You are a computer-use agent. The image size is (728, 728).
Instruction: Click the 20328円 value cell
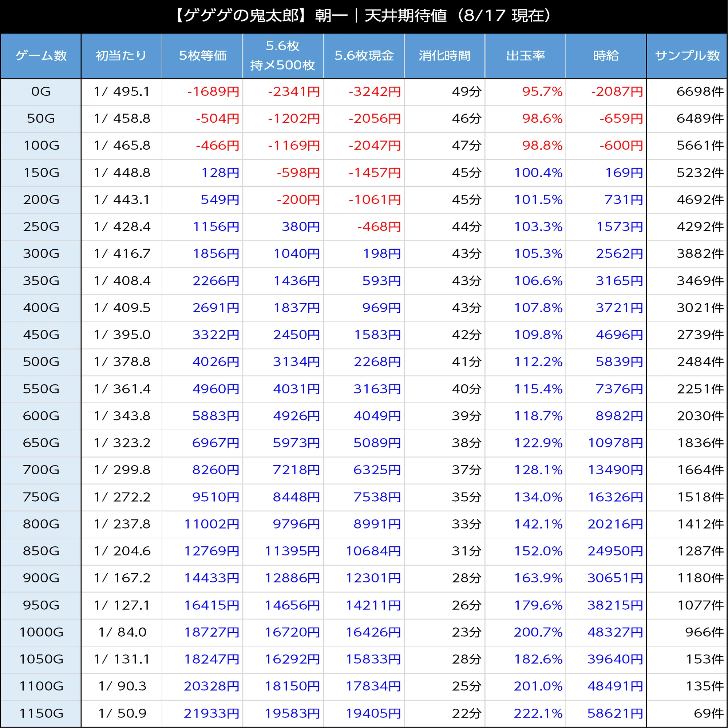pos(202,686)
